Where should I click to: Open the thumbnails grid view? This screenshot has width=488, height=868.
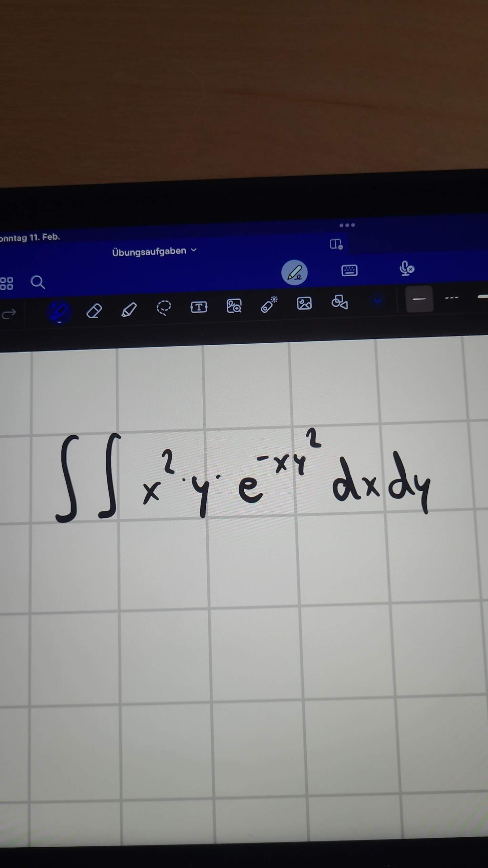6,283
